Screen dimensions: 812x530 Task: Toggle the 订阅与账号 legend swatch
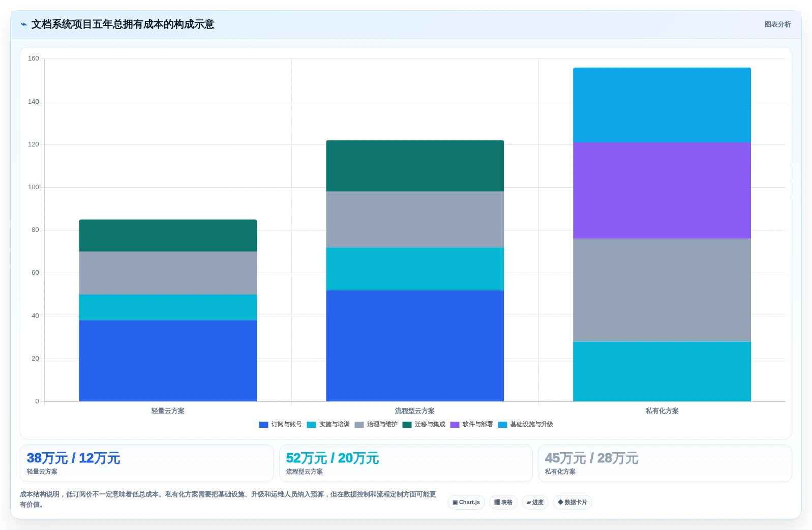click(263, 425)
